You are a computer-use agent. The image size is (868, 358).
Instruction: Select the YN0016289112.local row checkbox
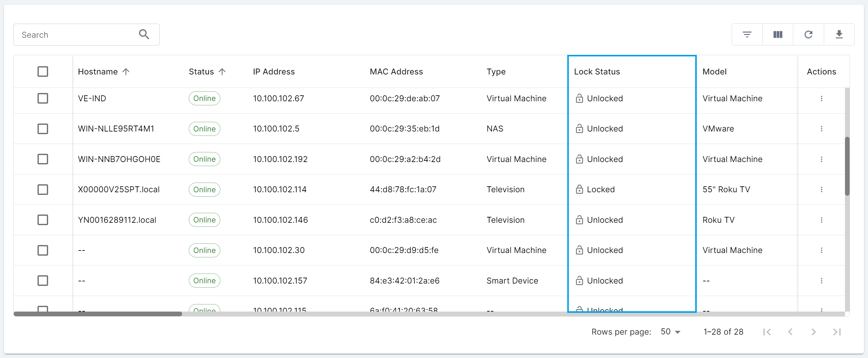[x=43, y=220]
